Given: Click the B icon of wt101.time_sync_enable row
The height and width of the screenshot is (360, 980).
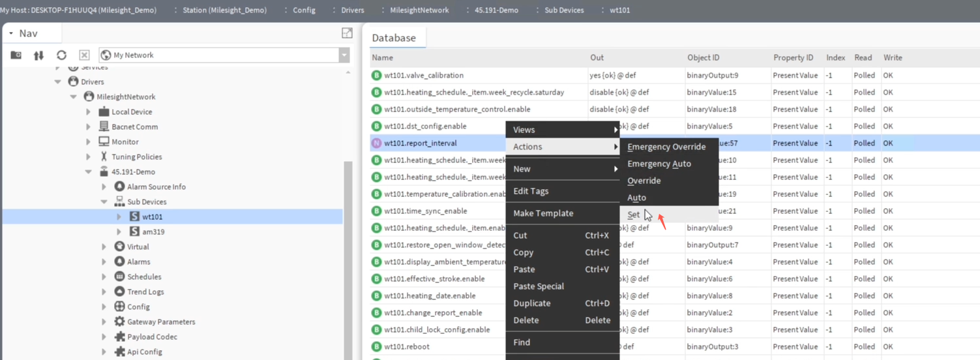Looking at the screenshot, I should (376, 211).
